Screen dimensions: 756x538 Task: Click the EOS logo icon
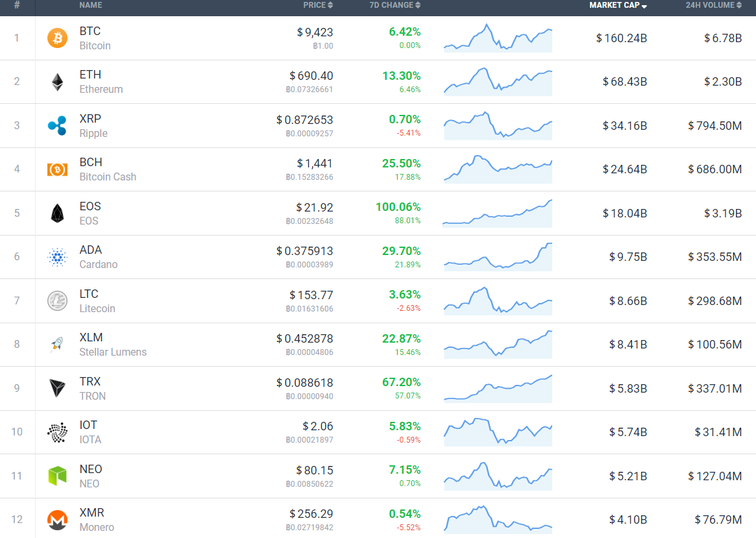pos(57,213)
